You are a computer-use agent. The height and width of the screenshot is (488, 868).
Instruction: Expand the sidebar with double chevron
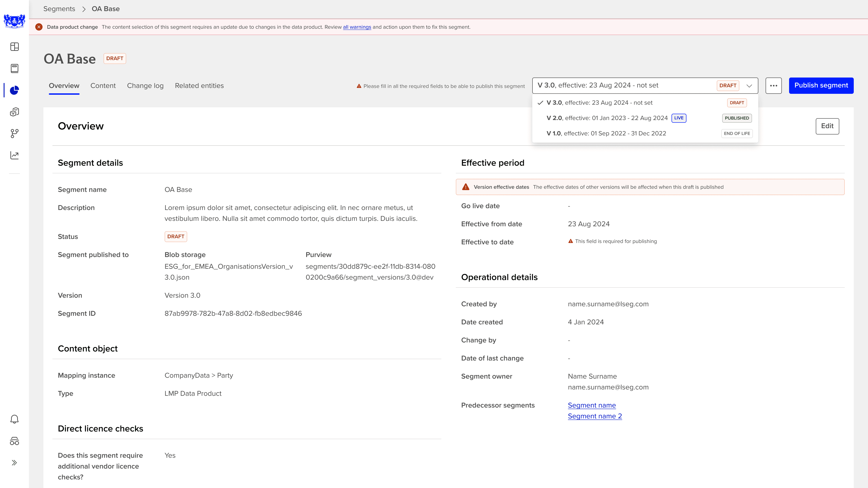pos(14,462)
